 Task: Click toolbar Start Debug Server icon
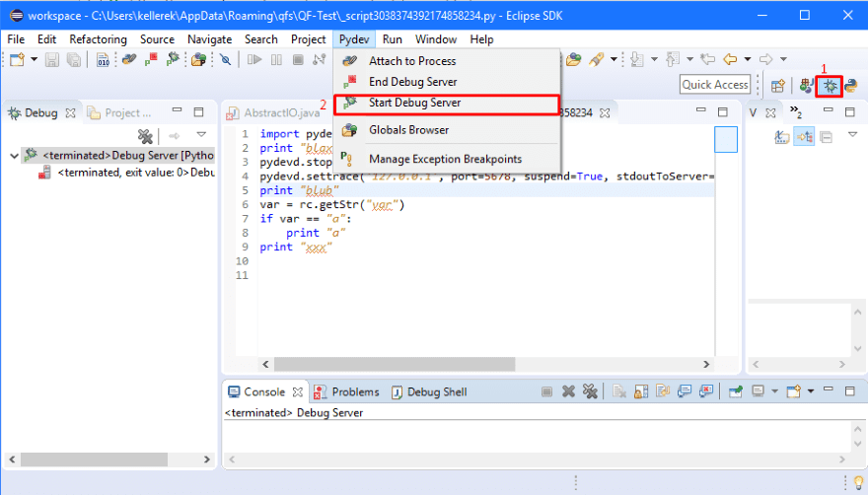pos(173,59)
